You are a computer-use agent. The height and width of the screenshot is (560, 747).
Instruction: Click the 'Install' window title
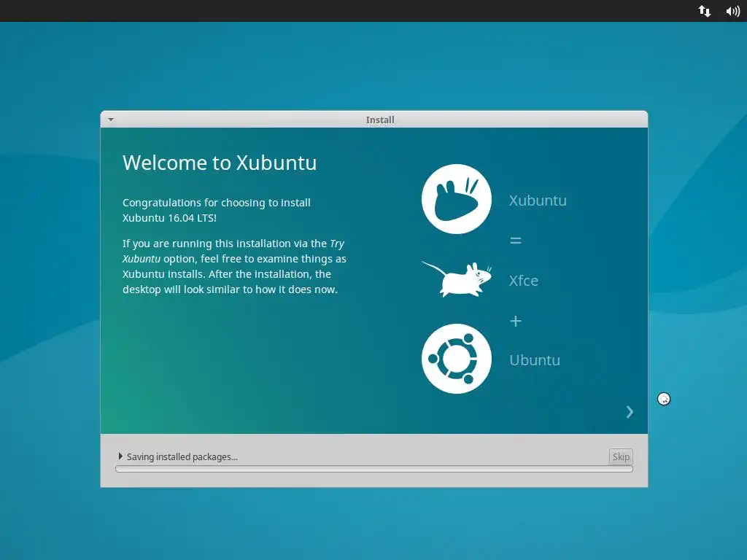click(379, 120)
